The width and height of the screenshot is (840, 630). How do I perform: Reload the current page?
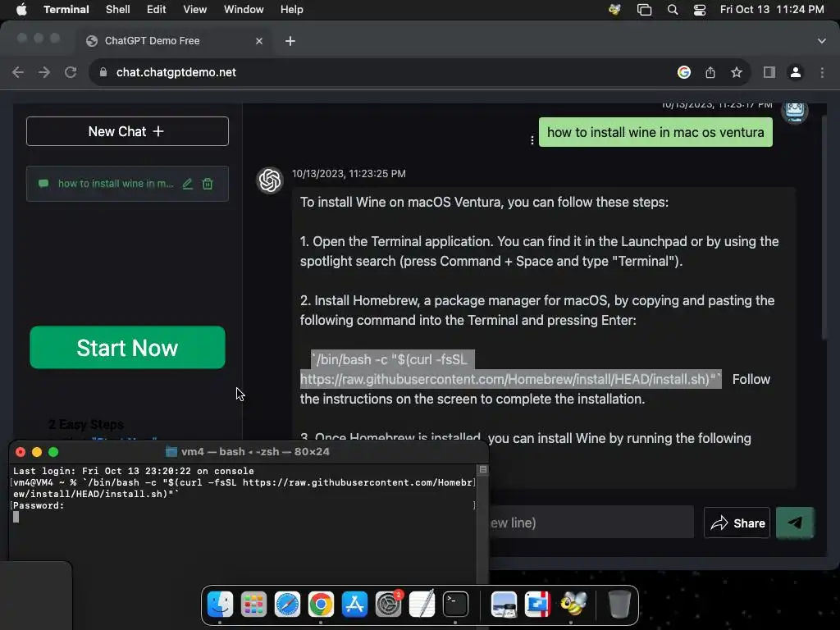pyautogui.click(x=71, y=72)
